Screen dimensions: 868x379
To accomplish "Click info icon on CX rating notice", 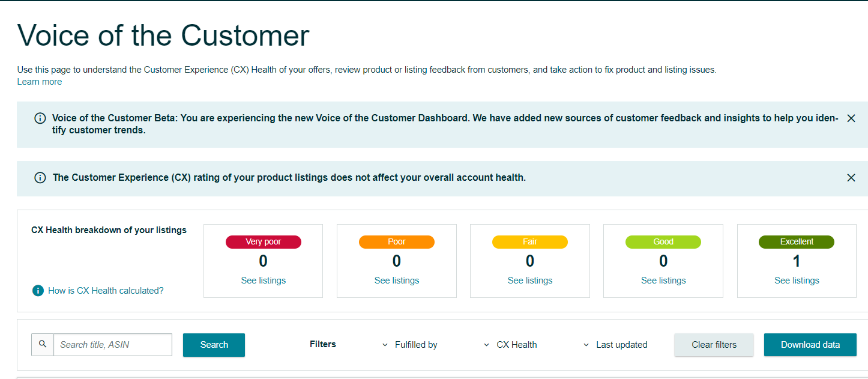I will click(x=40, y=178).
